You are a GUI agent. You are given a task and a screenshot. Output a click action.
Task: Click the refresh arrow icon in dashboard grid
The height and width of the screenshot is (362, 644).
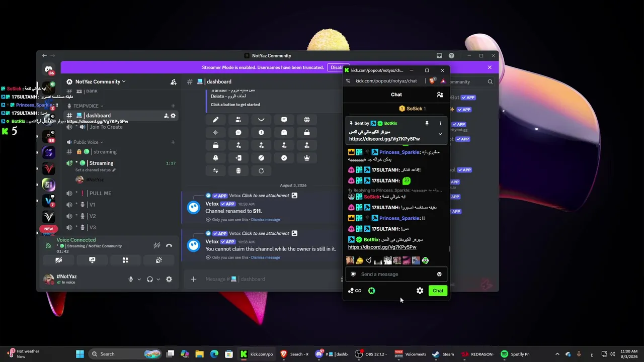(261, 171)
